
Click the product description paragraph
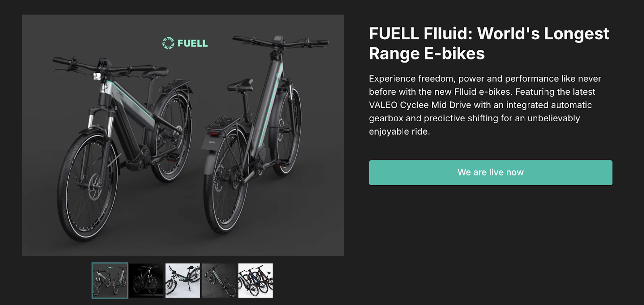click(485, 105)
